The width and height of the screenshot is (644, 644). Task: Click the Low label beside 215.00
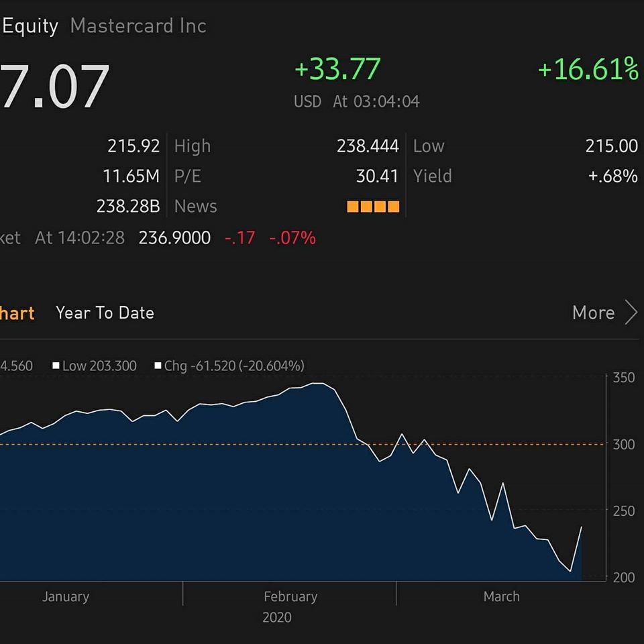tap(429, 146)
